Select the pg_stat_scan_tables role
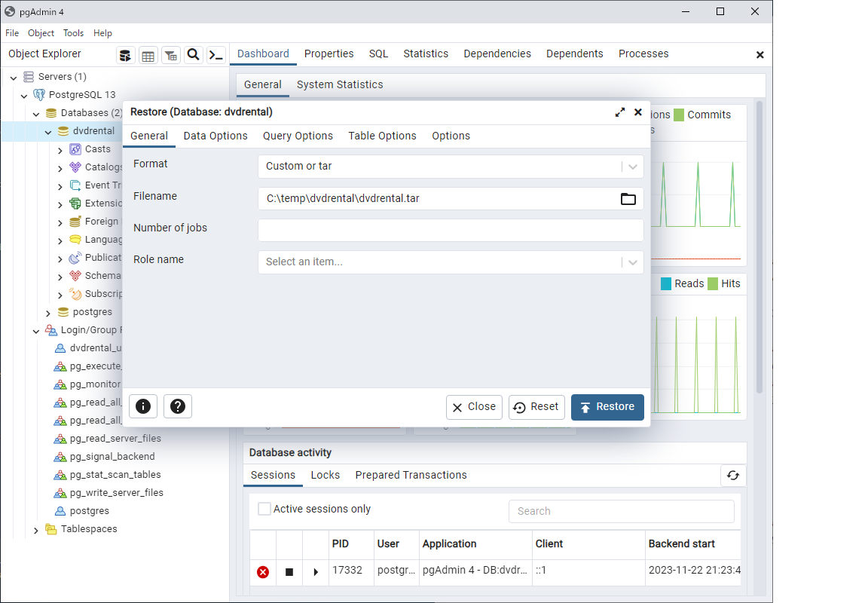The height and width of the screenshot is (603, 868). pyautogui.click(x=115, y=475)
